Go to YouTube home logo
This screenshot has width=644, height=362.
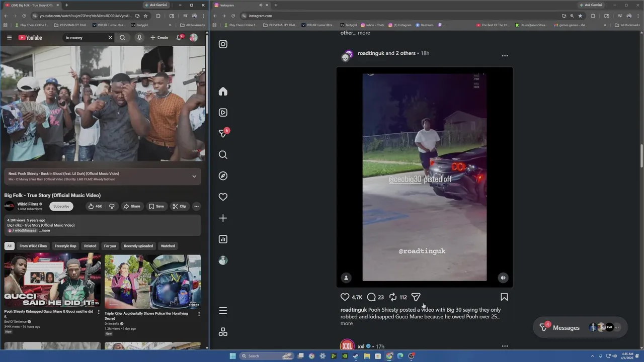(30, 38)
